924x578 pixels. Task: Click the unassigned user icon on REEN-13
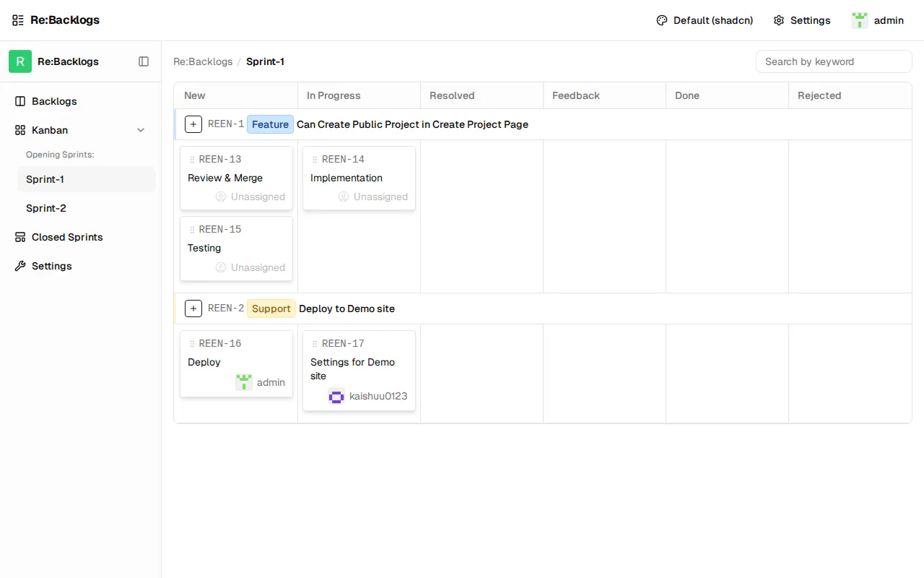[221, 197]
